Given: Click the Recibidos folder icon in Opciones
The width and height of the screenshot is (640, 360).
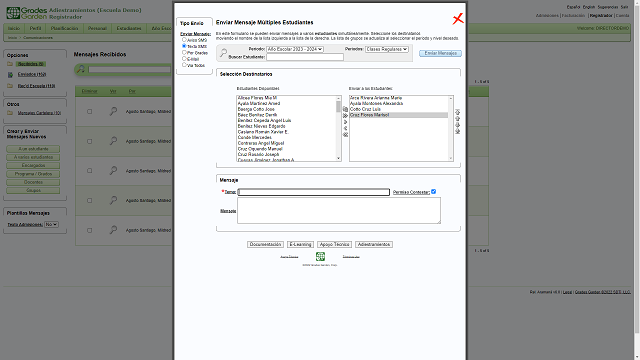Looking at the screenshot, I should (x=10, y=64).
